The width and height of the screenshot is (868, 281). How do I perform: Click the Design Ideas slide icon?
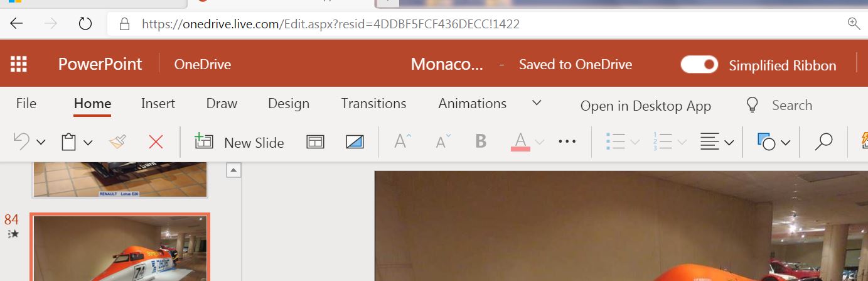tap(355, 142)
